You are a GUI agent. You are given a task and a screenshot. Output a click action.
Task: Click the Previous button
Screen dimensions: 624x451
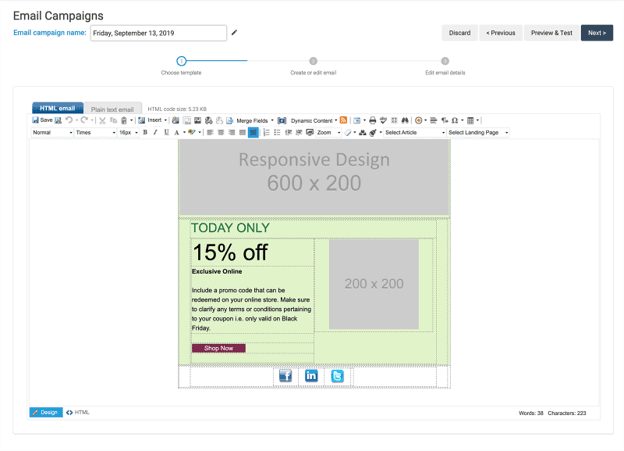pos(501,33)
